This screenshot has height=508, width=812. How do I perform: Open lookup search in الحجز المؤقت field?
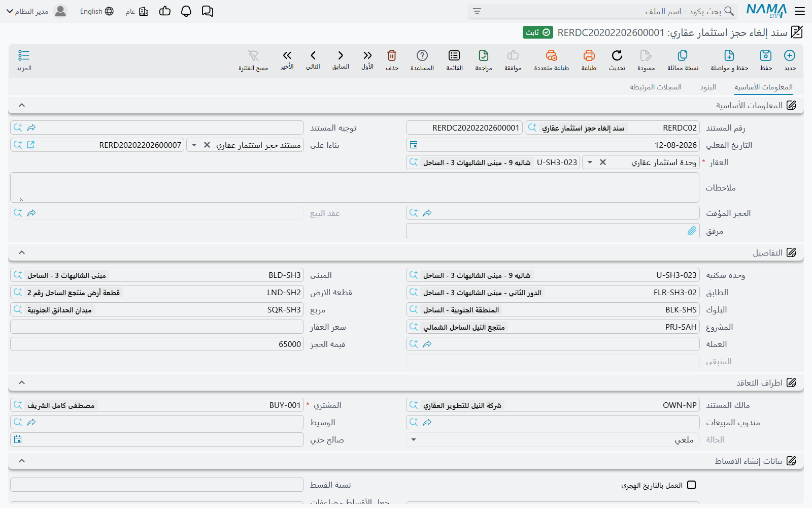414,213
